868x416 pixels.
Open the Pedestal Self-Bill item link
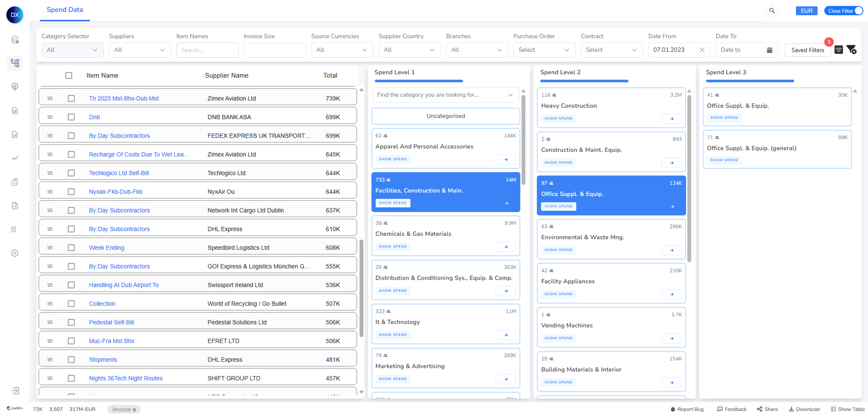(112, 322)
